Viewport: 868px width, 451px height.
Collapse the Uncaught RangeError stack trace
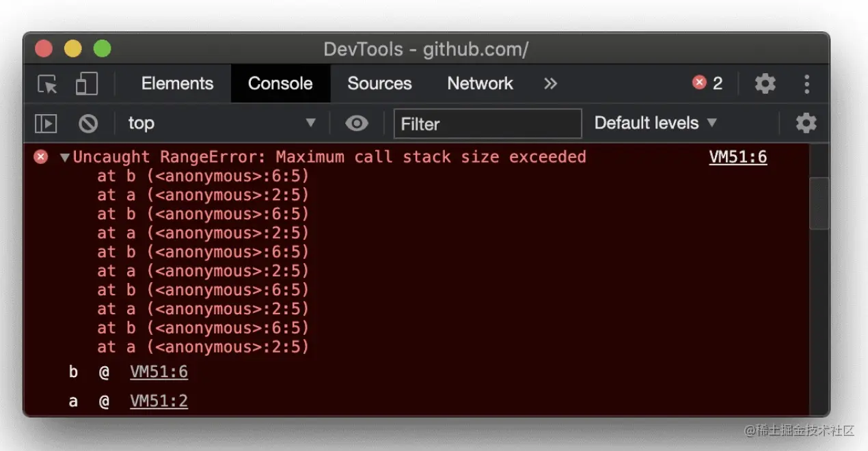click(x=65, y=158)
